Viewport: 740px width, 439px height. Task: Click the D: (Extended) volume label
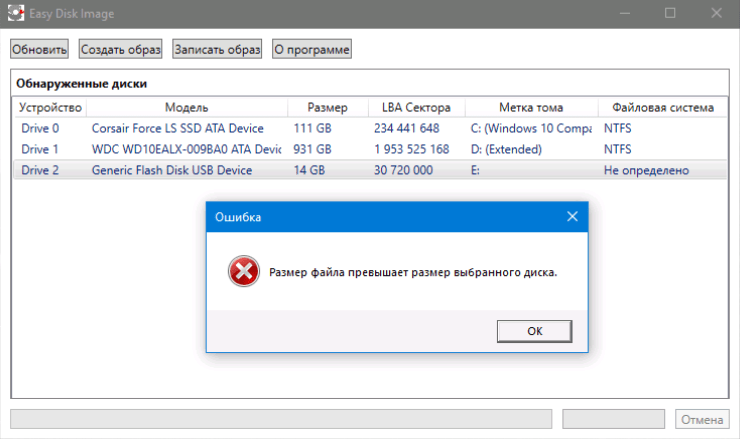(506, 149)
